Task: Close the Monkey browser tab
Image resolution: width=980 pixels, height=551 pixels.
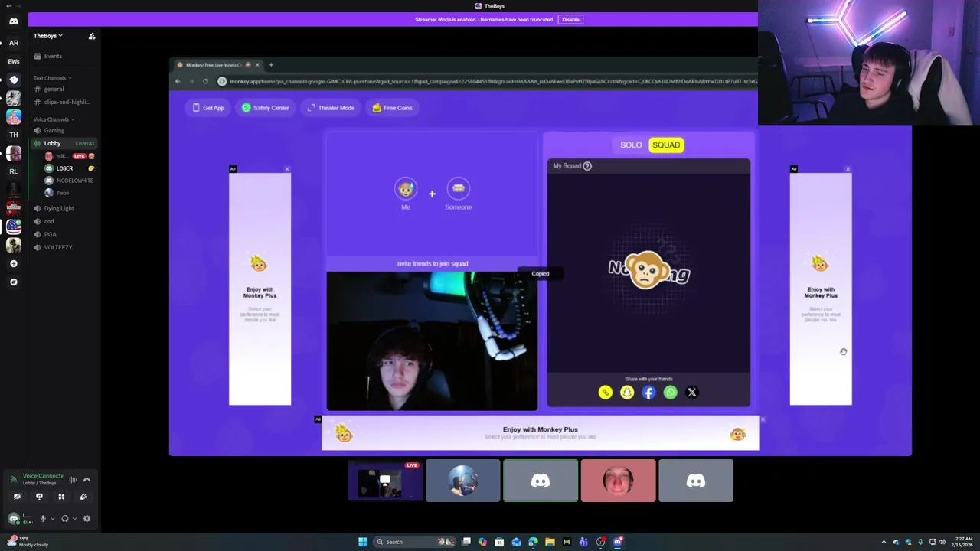Action: 257,65
